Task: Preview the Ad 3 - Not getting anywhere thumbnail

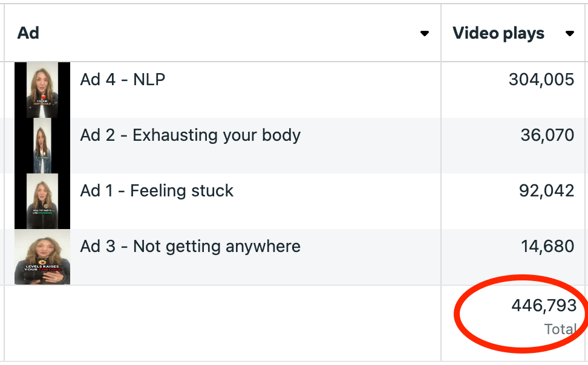Action: [42, 257]
